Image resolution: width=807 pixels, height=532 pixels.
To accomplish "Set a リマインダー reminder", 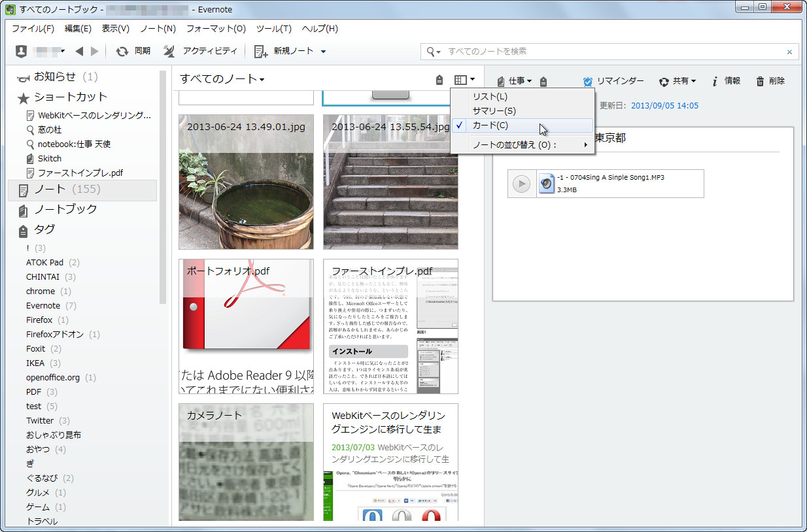I will [x=613, y=81].
